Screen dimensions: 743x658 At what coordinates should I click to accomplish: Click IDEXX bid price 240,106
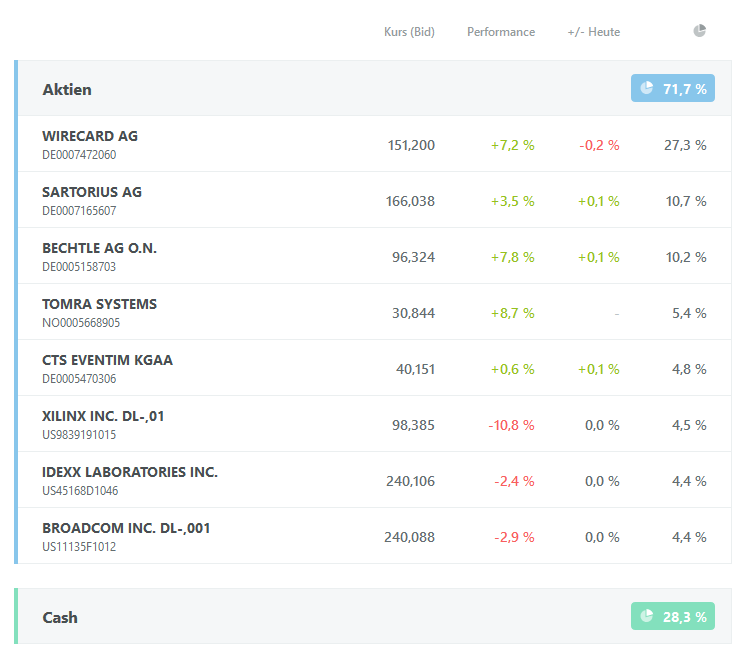[410, 481]
